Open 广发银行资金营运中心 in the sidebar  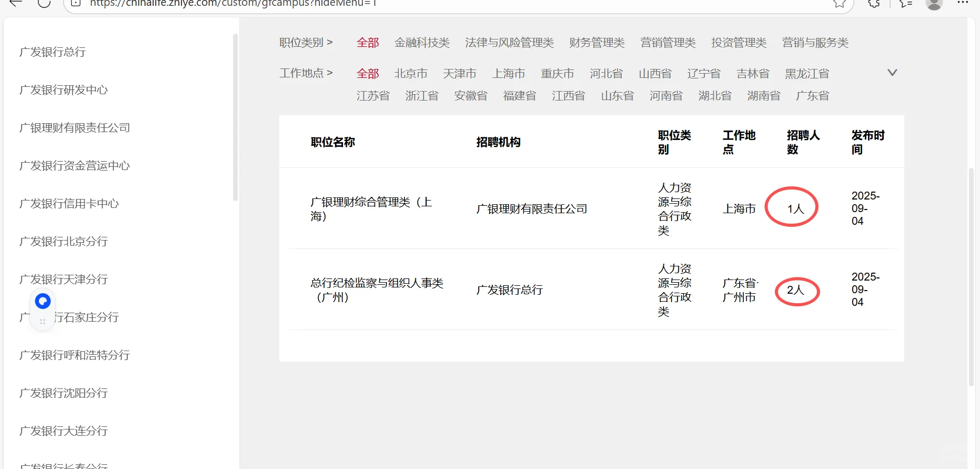tap(75, 166)
